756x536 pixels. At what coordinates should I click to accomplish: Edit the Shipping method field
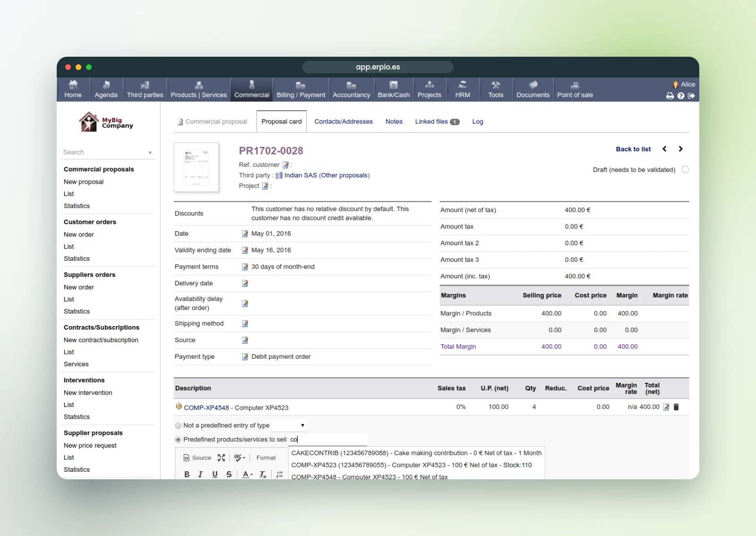(x=245, y=323)
